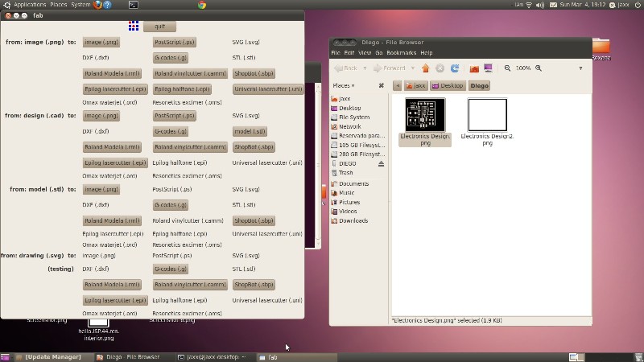644x362 pixels.
Task: Launch Firefox from the top panel
Action: (x=97, y=5)
